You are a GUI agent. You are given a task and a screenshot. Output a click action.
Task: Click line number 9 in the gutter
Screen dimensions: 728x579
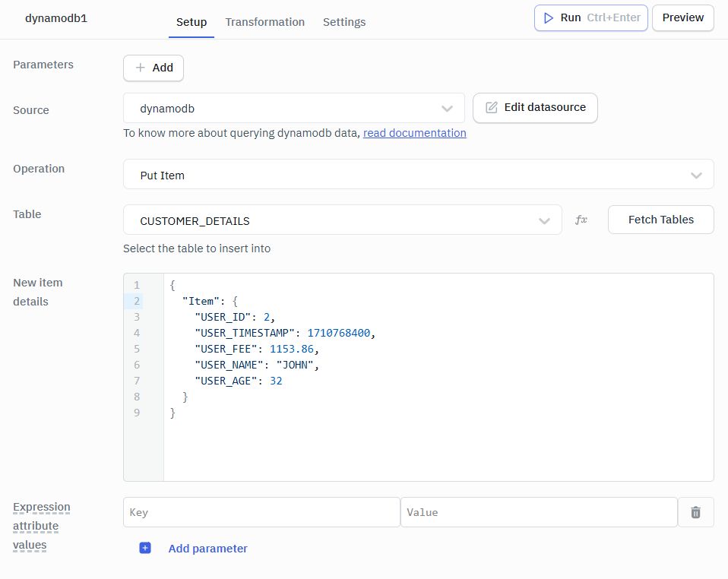click(137, 413)
